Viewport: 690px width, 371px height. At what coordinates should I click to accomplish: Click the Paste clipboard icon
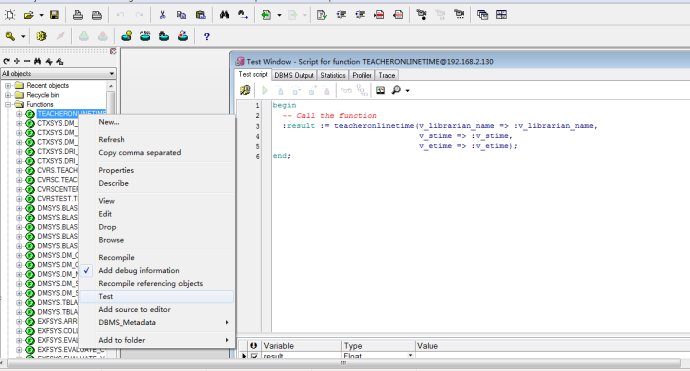pos(201,15)
